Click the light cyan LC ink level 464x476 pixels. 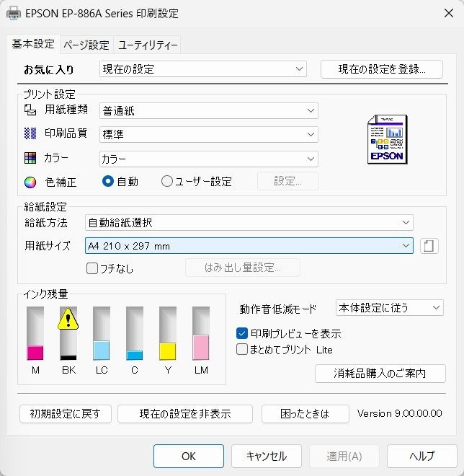(102, 333)
